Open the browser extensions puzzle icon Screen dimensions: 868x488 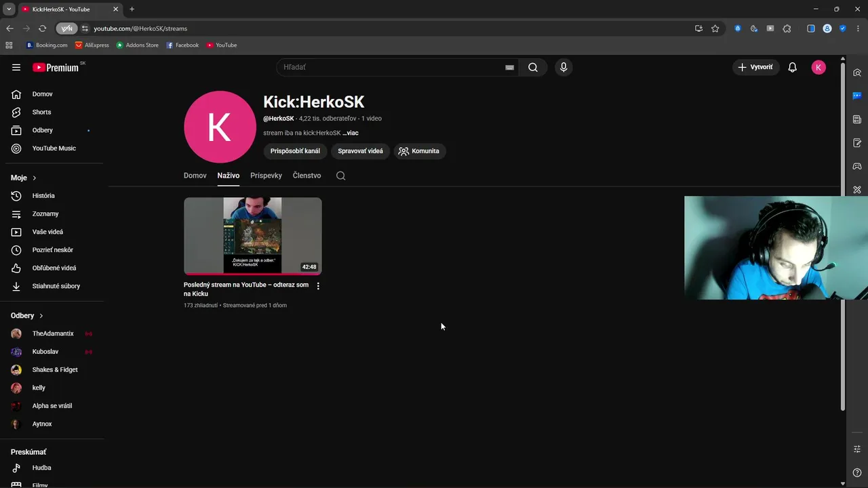click(x=787, y=28)
